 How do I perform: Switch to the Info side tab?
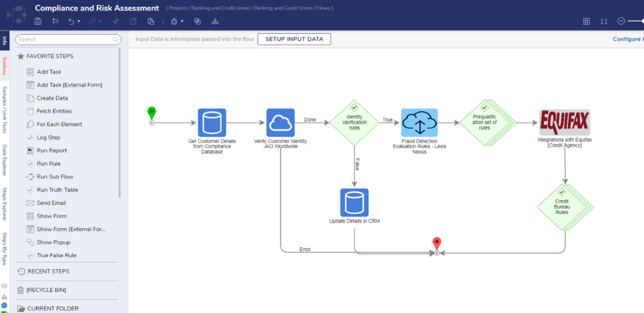(x=4, y=41)
